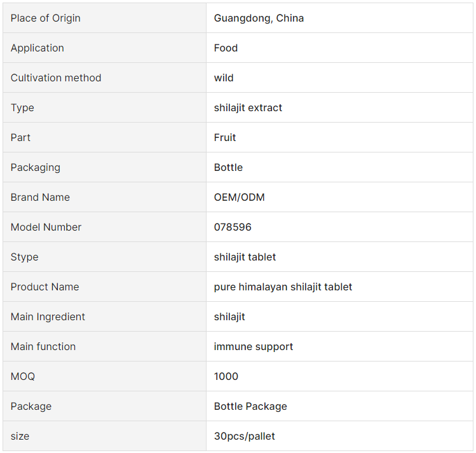Click the Stype label cell
Screen dimensions: 476x453
104,257
